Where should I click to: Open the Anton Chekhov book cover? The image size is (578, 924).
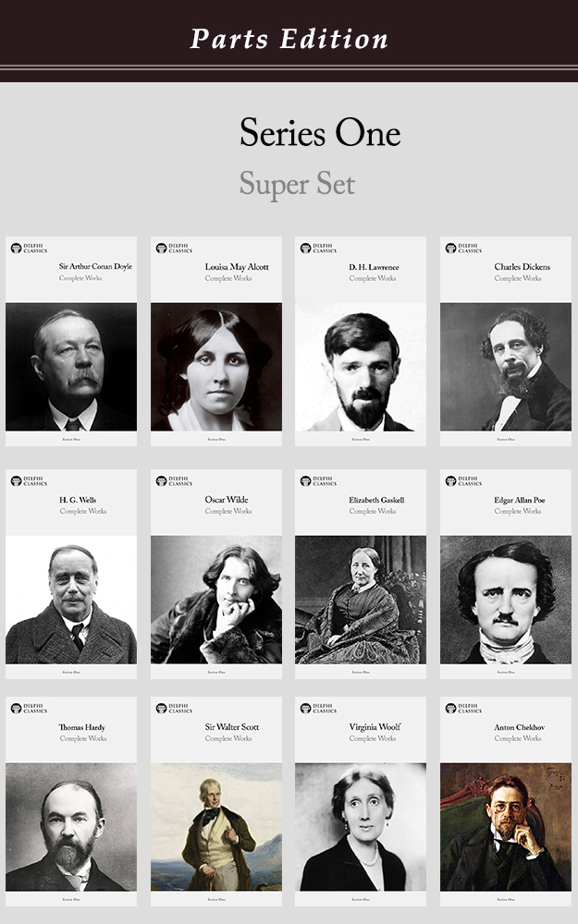tap(506, 801)
